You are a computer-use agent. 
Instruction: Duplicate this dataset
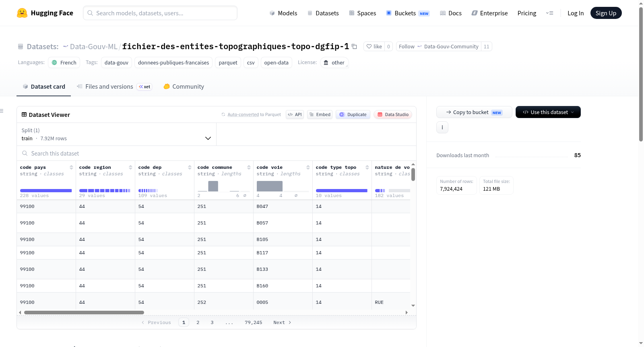click(x=353, y=114)
